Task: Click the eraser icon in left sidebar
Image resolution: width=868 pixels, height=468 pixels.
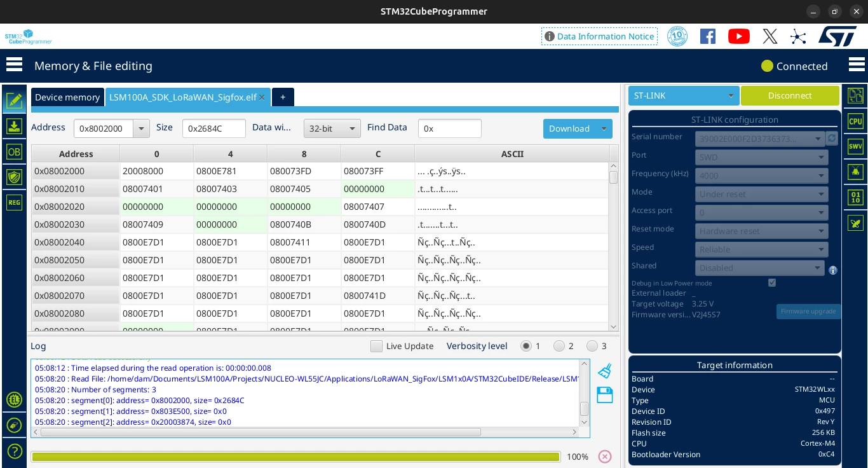Action: coord(14,425)
